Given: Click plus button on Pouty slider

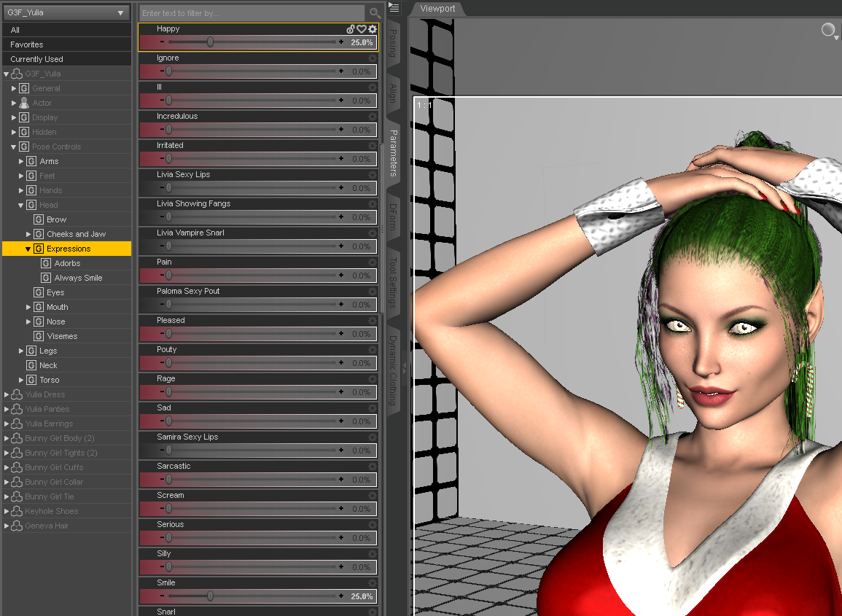Looking at the screenshot, I should coord(341,362).
